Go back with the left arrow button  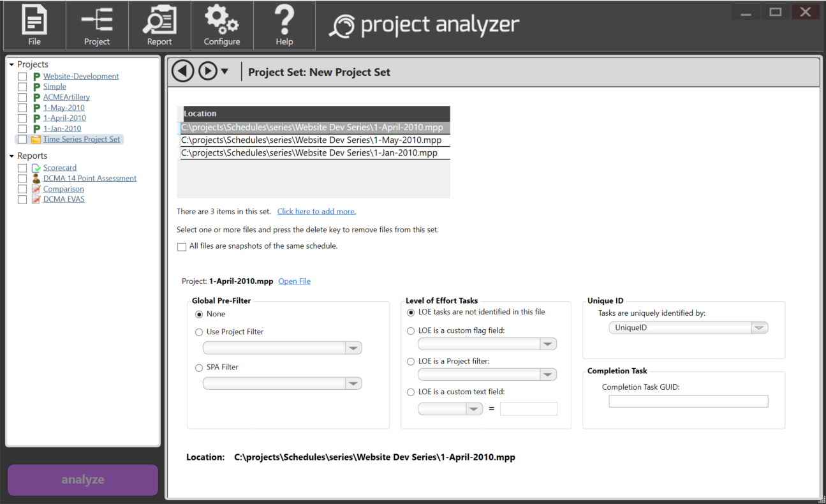coord(183,71)
